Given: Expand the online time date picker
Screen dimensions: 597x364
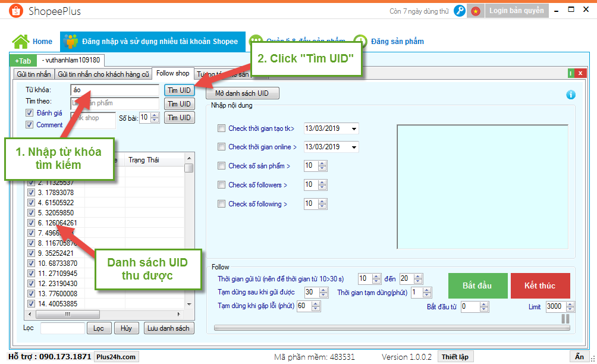Looking at the screenshot, I should [x=354, y=148].
